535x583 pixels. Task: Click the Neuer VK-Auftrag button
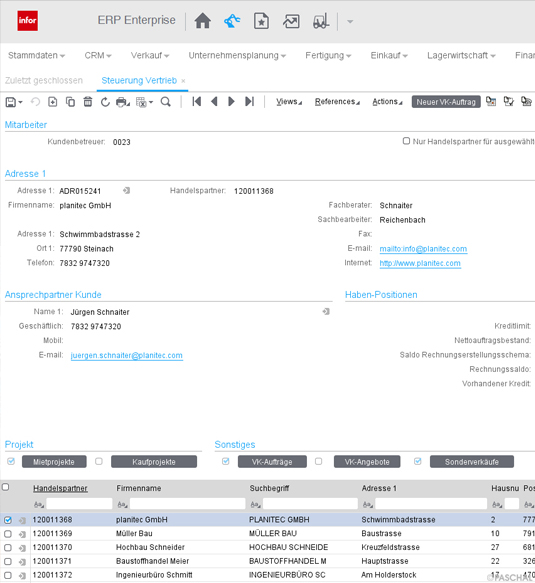coord(446,102)
